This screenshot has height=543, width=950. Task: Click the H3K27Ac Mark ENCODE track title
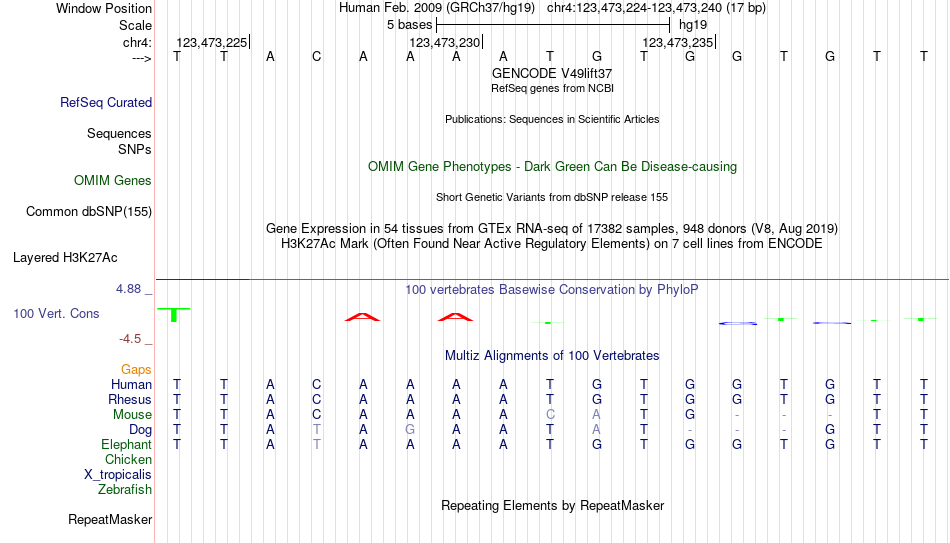coord(552,244)
